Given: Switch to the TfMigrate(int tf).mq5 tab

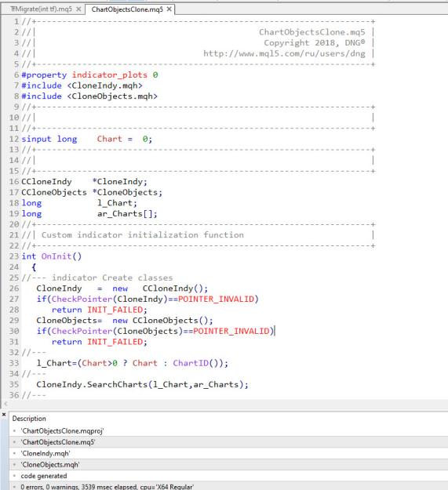Looking at the screenshot, I should point(41,9).
